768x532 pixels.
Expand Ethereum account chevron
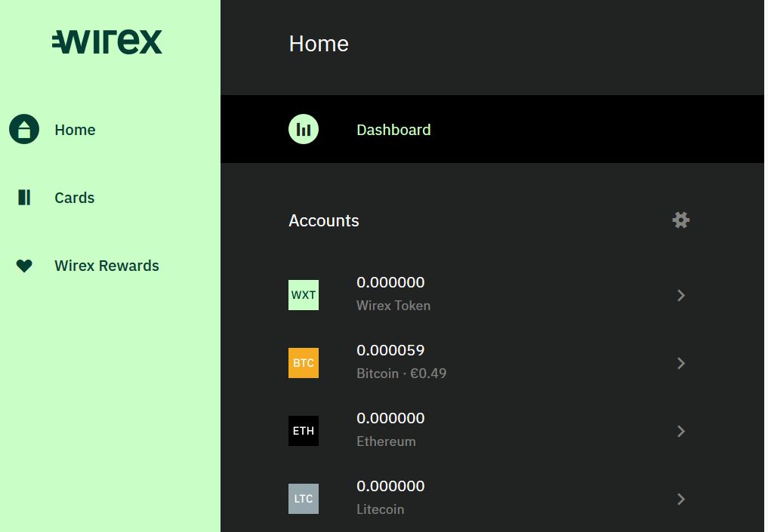(x=681, y=431)
